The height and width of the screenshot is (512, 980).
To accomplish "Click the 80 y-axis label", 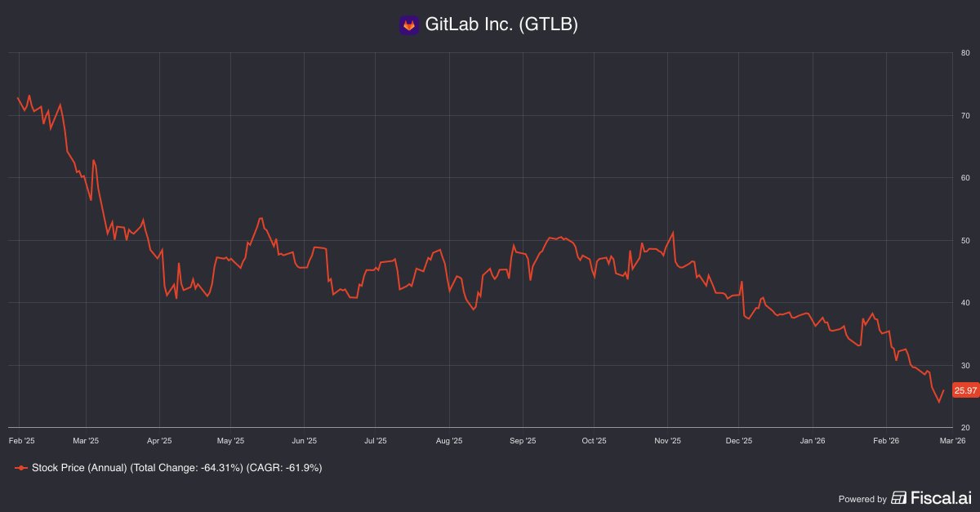I will (x=965, y=54).
